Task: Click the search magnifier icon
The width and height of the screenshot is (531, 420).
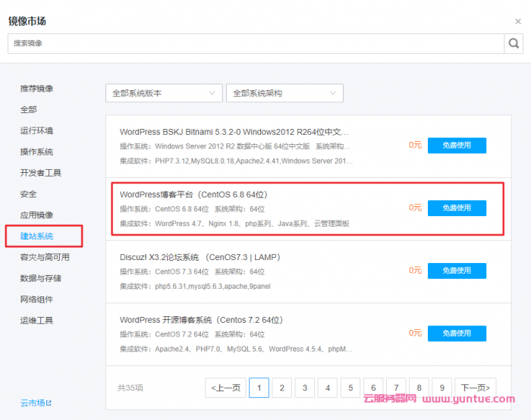Action: 514,43
